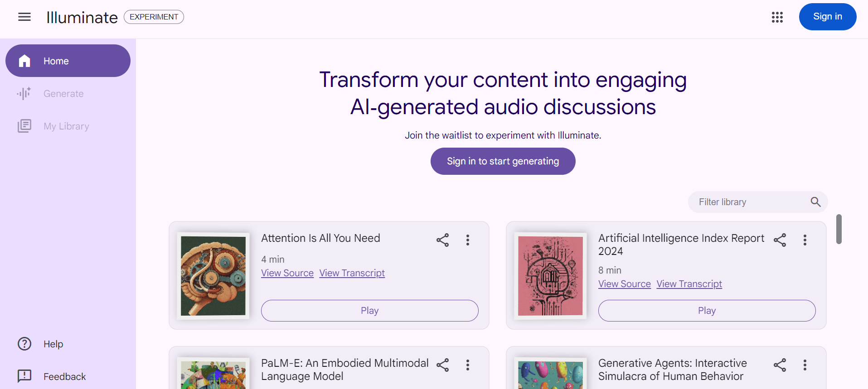View Transcript for AI Index Report 2024

click(689, 284)
